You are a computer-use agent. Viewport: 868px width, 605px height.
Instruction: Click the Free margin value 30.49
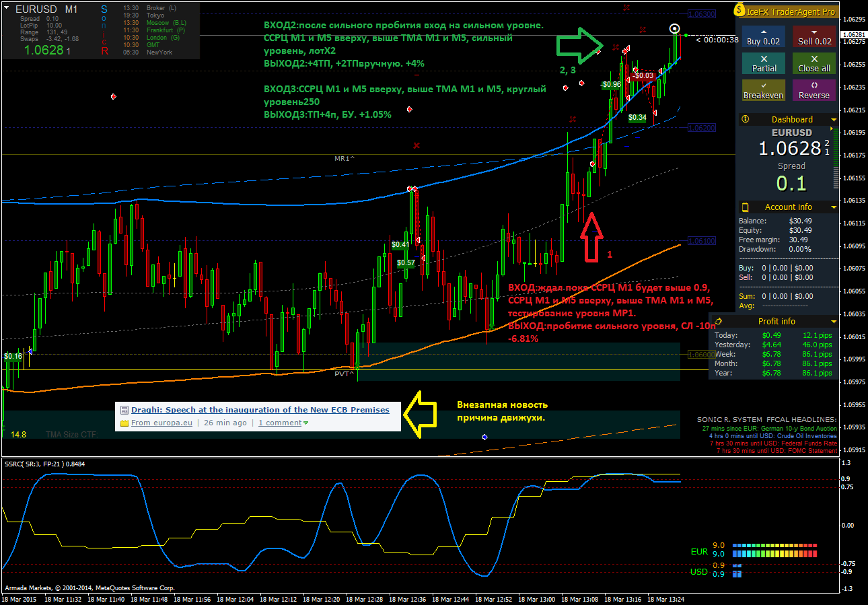799,240
